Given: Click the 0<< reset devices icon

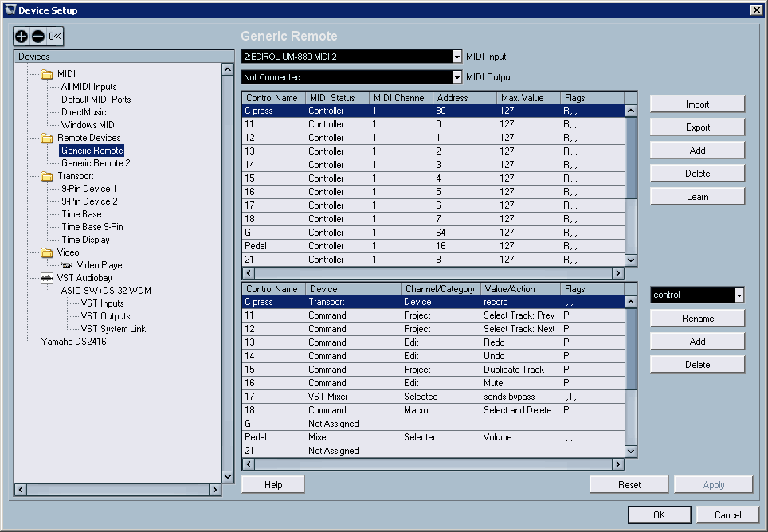Looking at the screenshot, I should [55, 36].
